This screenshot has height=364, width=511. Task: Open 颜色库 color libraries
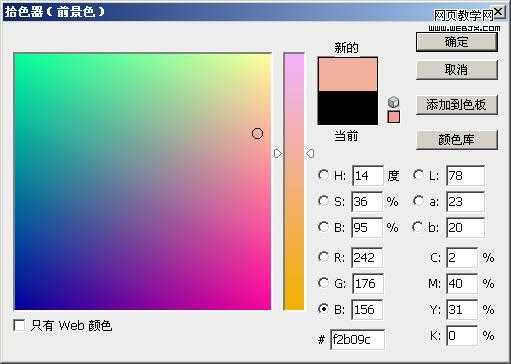click(457, 139)
